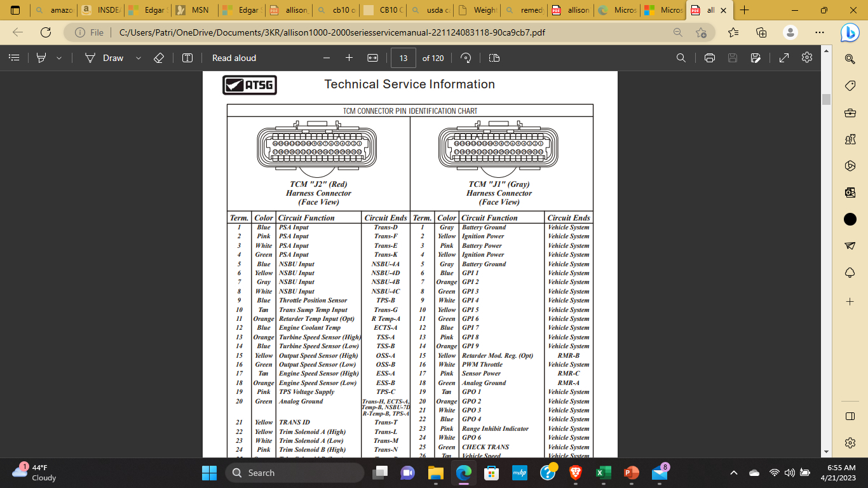This screenshot has width=868, height=488.
Task: Close the active PDF tab
Action: (723, 10)
